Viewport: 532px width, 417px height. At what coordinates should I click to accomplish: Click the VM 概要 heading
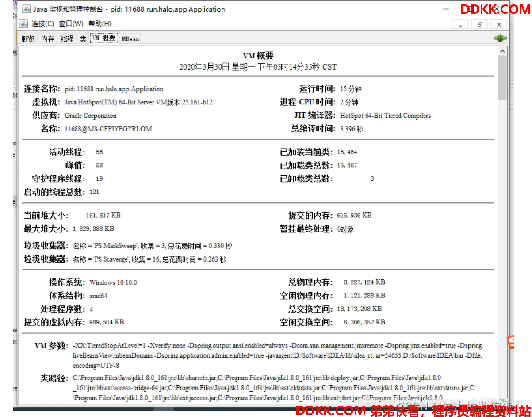tap(258, 56)
